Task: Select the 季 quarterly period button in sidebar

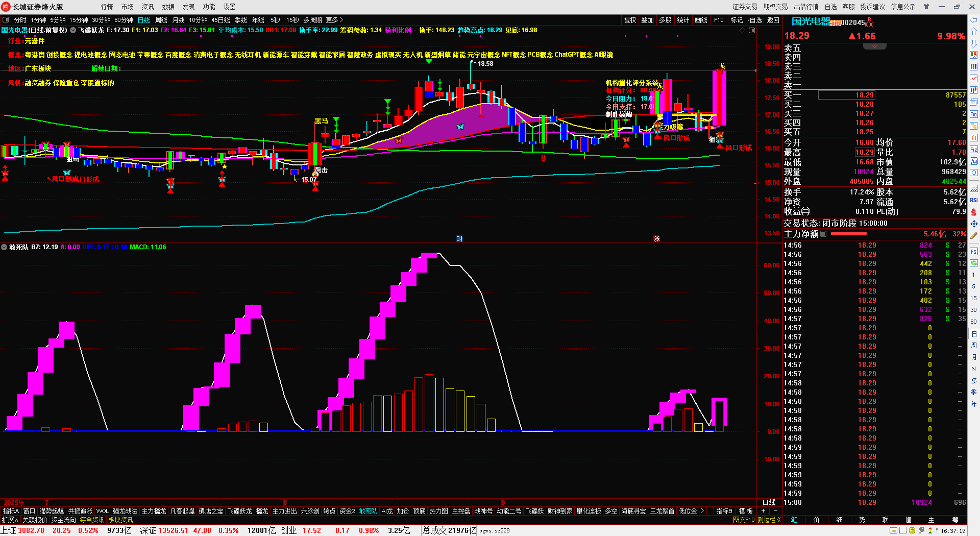Action: pyautogui.click(x=974, y=393)
